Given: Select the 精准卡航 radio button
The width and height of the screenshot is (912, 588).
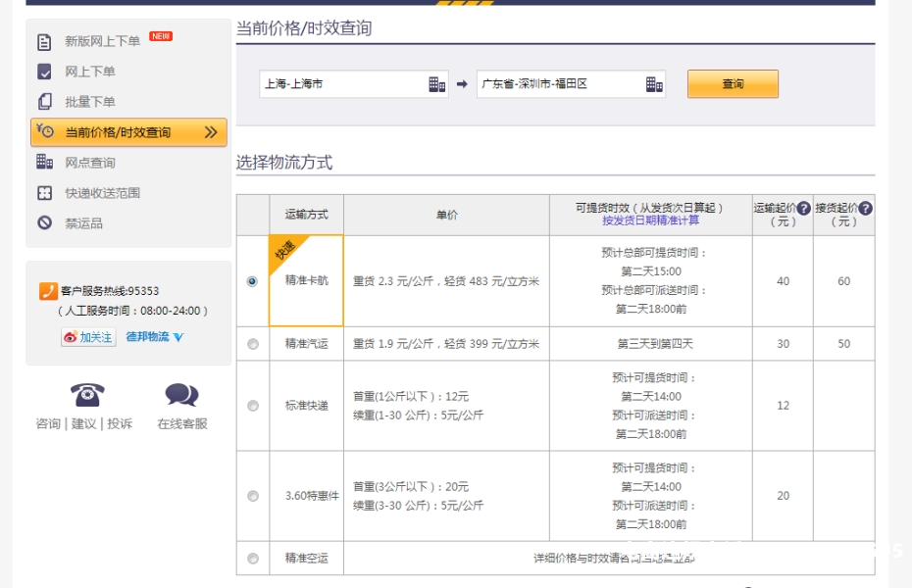Looking at the screenshot, I should [x=253, y=281].
